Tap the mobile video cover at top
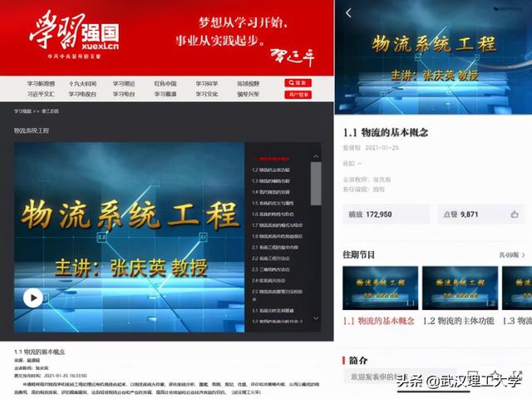The image size is (532, 399). pyautogui.click(x=433, y=57)
